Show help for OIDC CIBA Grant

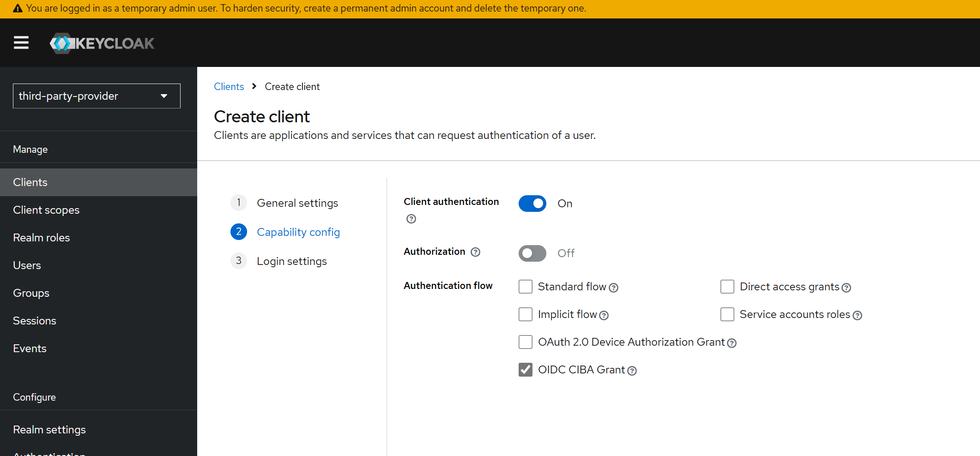(632, 371)
